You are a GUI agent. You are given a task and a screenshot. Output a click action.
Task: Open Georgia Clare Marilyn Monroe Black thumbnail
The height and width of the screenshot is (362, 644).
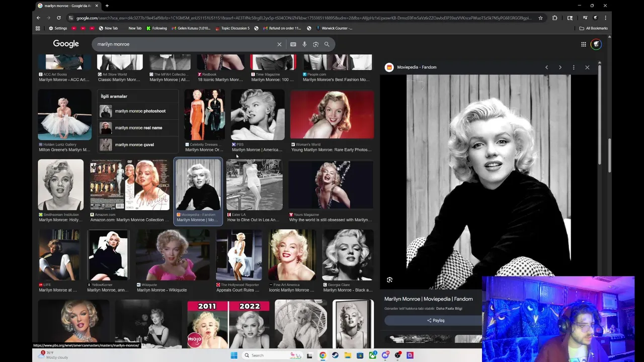pos(348,255)
